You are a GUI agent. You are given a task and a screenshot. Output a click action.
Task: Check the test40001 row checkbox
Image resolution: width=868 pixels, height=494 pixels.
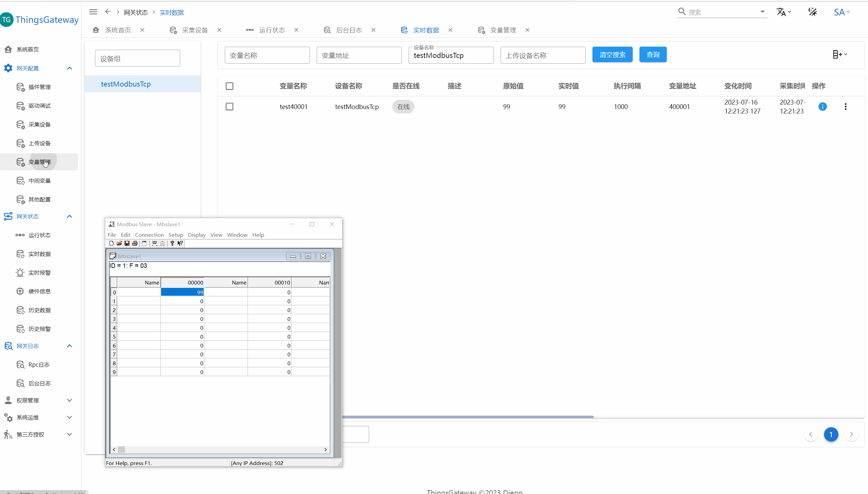pos(230,107)
